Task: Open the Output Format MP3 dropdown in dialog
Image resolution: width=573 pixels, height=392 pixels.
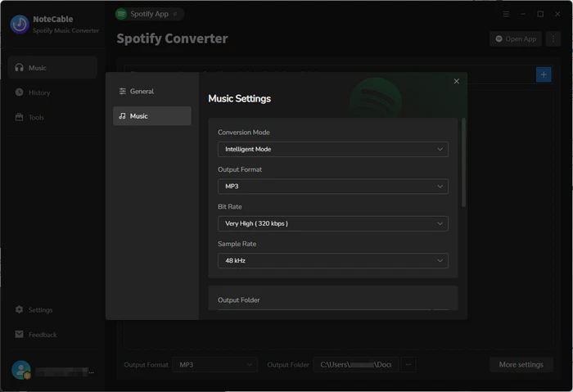Action: click(x=333, y=187)
